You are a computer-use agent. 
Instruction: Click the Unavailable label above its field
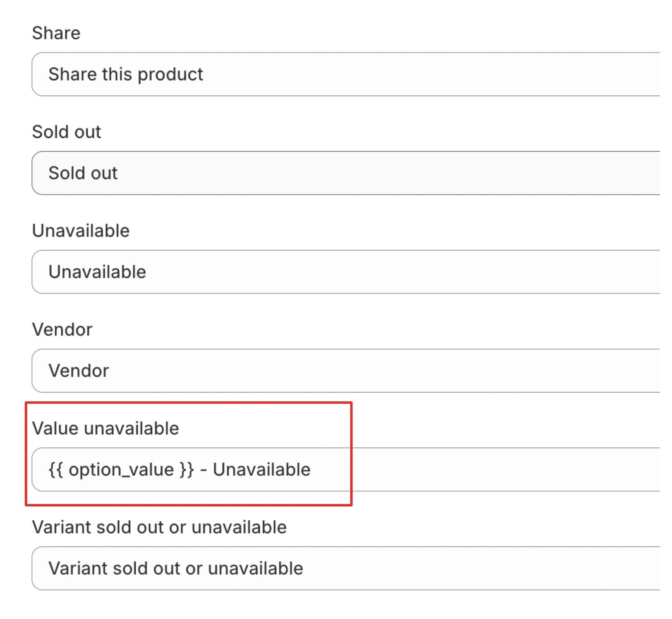point(81,231)
